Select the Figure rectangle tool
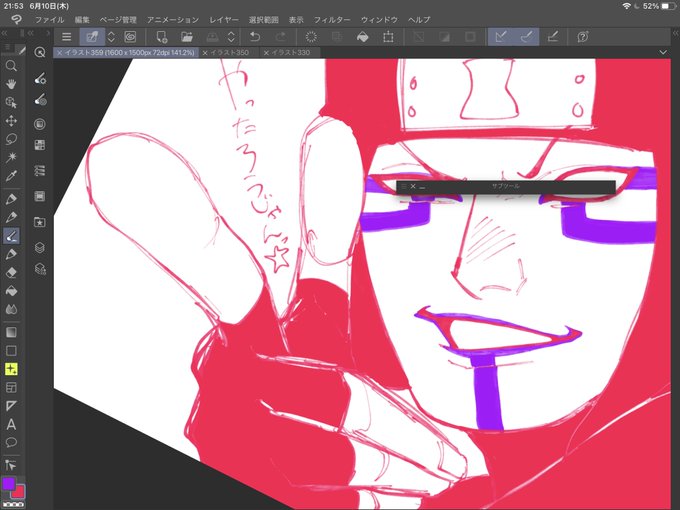The height and width of the screenshot is (510, 680). (11, 350)
